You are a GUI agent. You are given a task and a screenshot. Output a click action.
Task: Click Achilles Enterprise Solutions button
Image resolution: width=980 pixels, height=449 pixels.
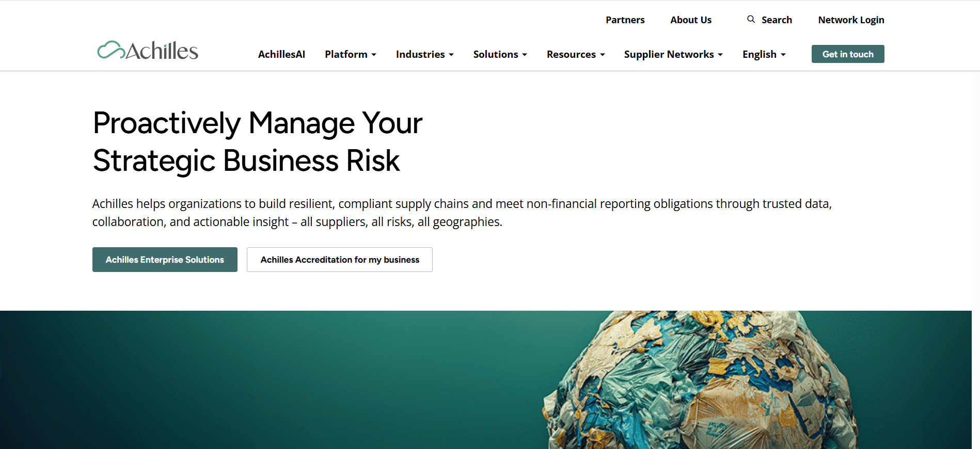[165, 260]
